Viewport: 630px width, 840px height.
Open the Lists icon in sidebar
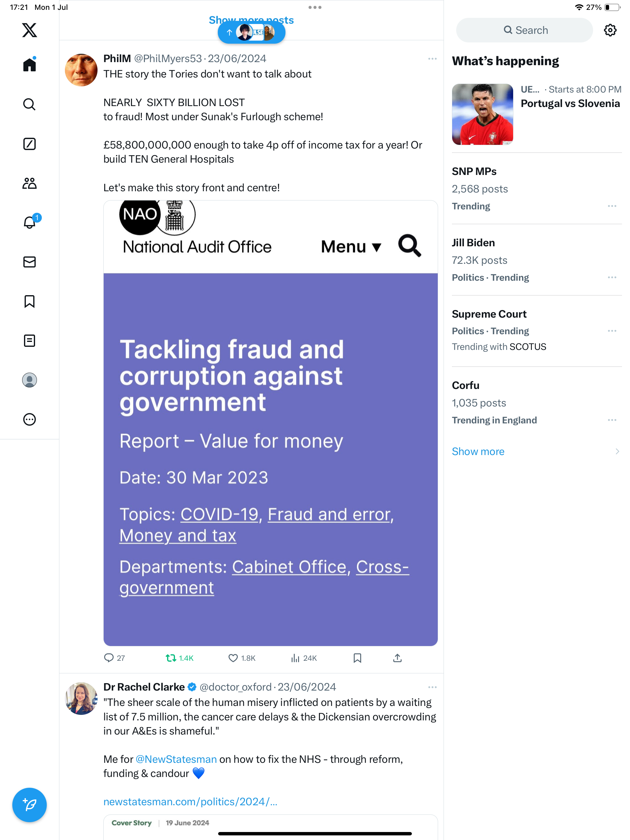point(29,341)
